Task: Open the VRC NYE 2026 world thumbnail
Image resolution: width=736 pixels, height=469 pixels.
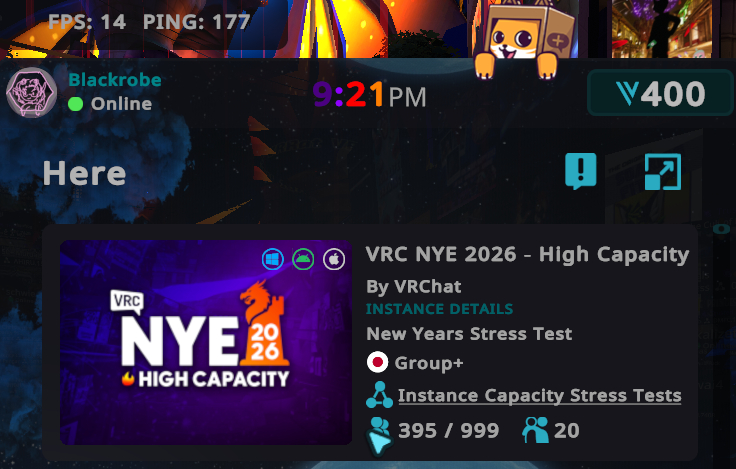Action: click(206, 342)
